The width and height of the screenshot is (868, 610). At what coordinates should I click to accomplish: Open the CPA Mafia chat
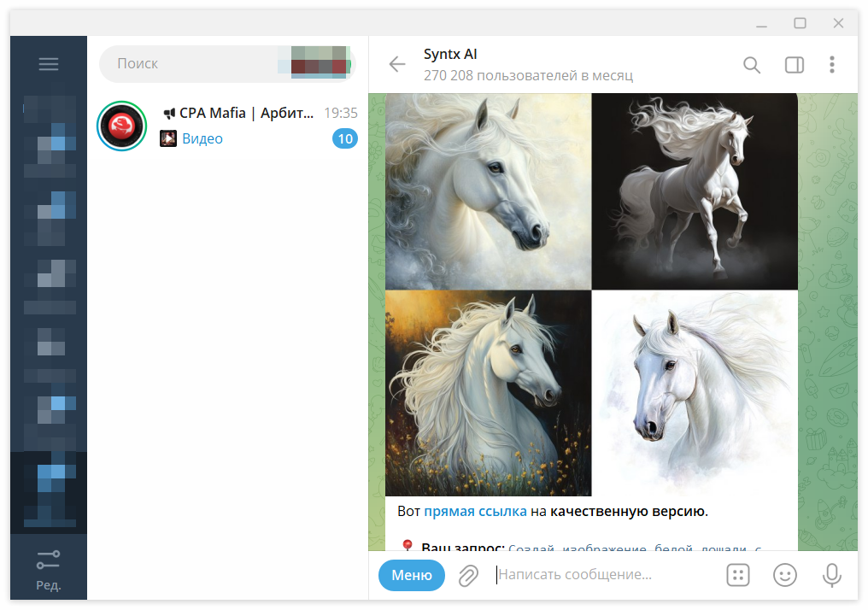[x=227, y=126]
